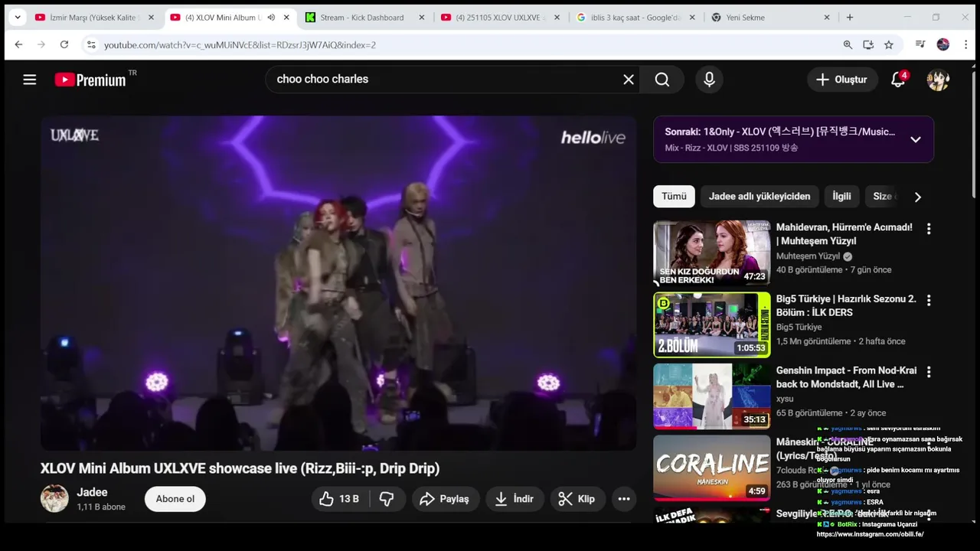The width and height of the screenshot is (980, 551).
Task: Click '1,11 B abone' subscriber count
Action: [x=101, y=507]
